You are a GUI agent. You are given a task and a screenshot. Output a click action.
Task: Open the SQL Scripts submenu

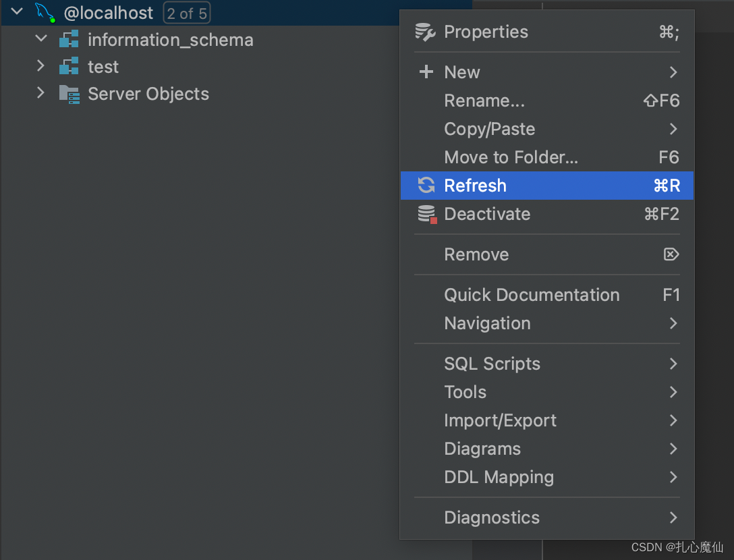point(492,364)
